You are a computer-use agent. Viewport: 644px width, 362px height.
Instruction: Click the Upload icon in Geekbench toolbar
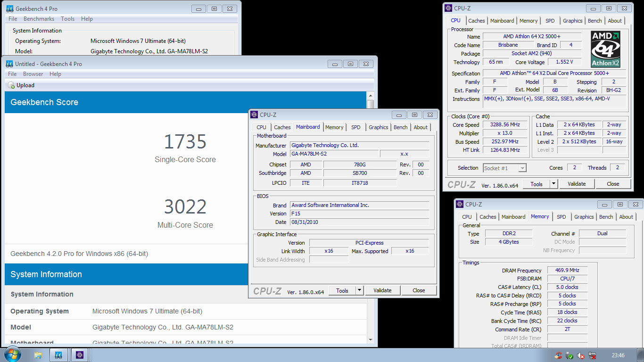click(11, 85)
